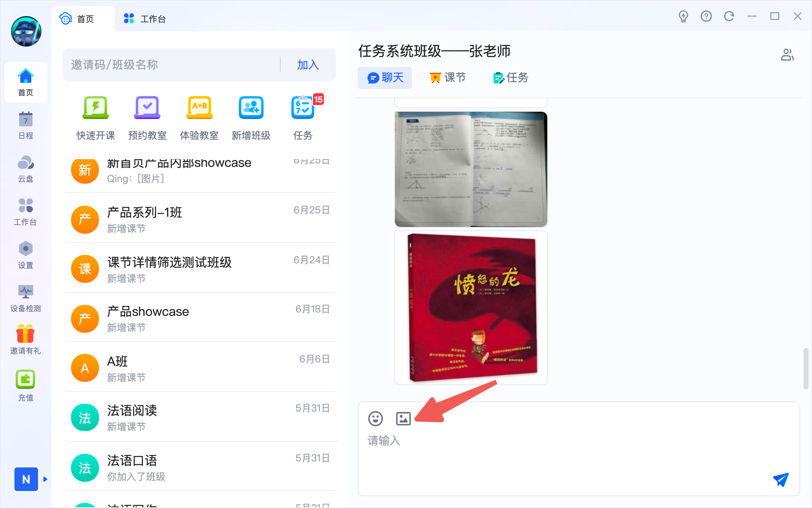Focus the 邀请码/班级名称 input field
The image size is (812, 508).
(x=172, y=65)
